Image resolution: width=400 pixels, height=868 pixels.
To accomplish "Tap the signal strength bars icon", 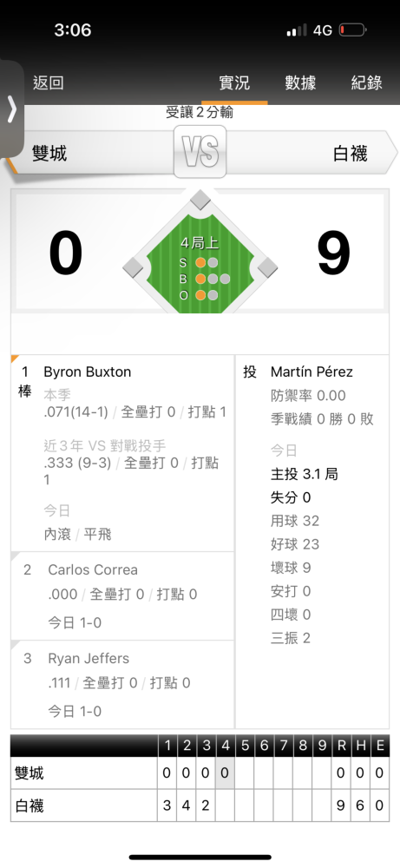I will (297, 30).
